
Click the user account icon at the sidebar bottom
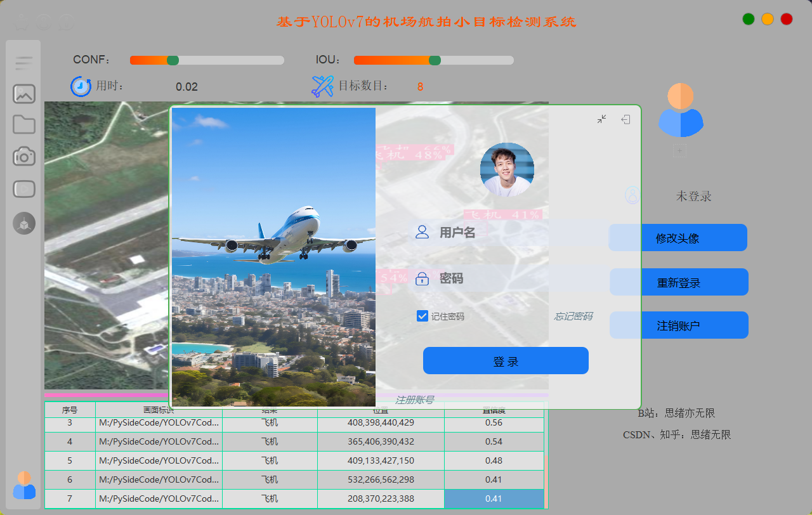click(x=24, y=485)
